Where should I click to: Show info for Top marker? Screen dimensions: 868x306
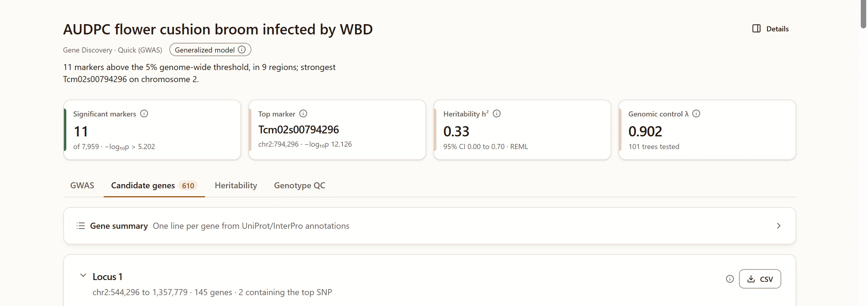(x=303, y=114)
